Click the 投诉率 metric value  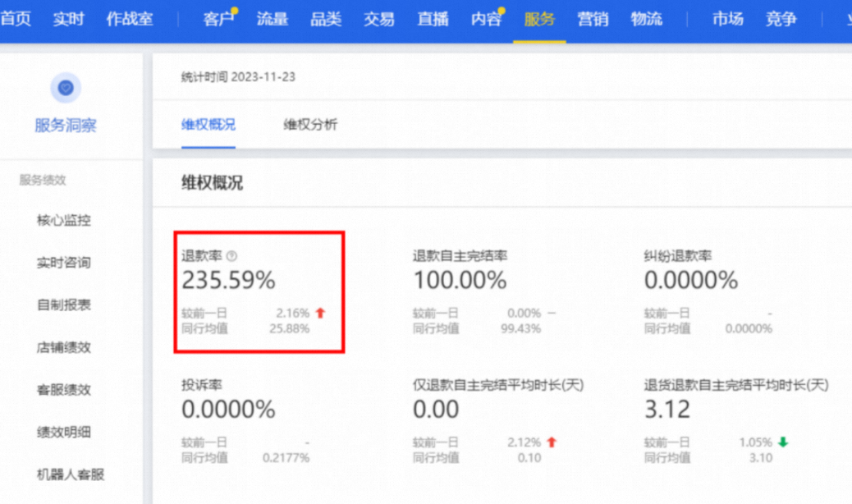pos(228,409)
